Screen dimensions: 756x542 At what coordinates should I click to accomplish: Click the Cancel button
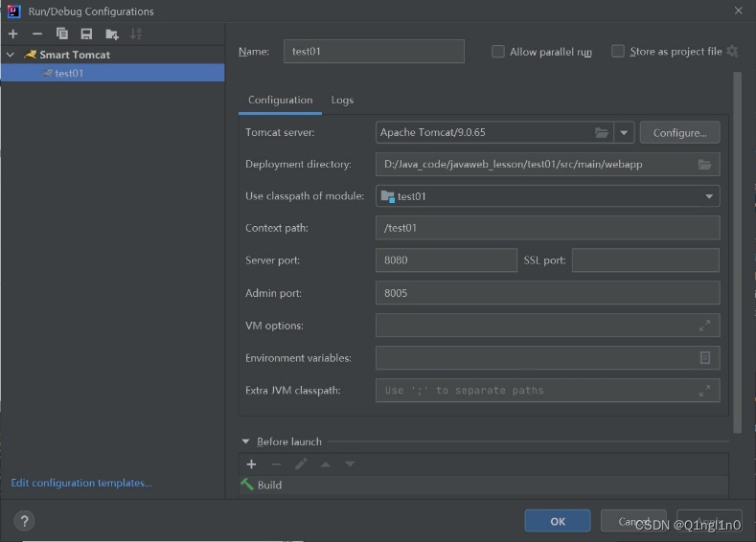(633, 521)
